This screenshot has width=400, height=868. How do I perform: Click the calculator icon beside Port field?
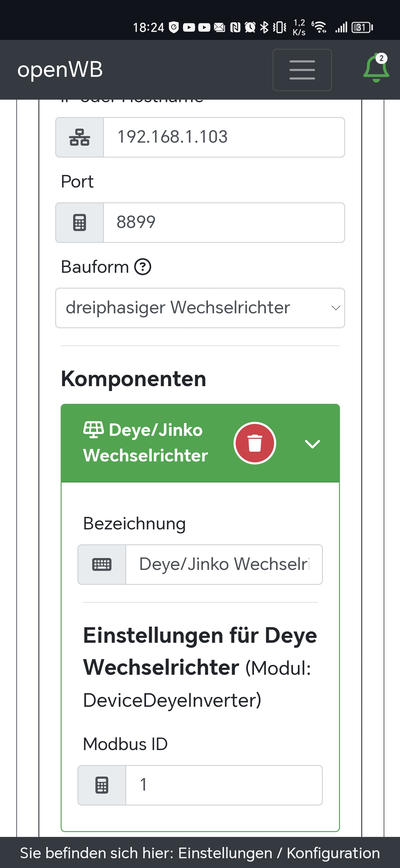pyautogui.click(x=80, y=223)
